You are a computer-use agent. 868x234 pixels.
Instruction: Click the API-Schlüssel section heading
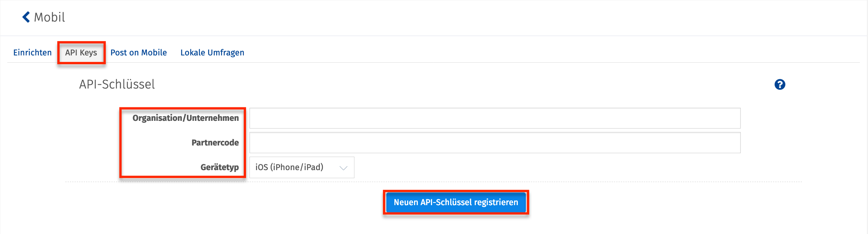[x=117, y=84]
